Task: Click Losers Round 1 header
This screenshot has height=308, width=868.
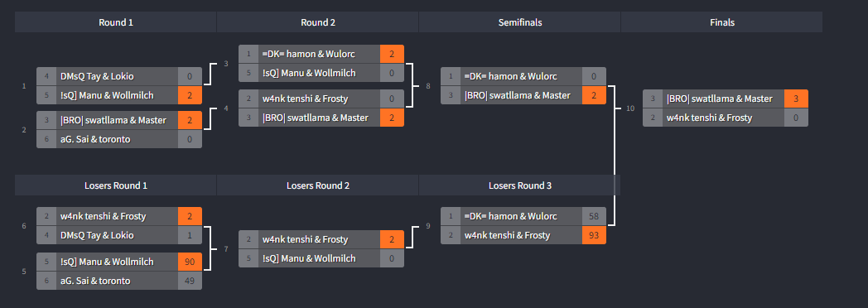Action: 116,185
